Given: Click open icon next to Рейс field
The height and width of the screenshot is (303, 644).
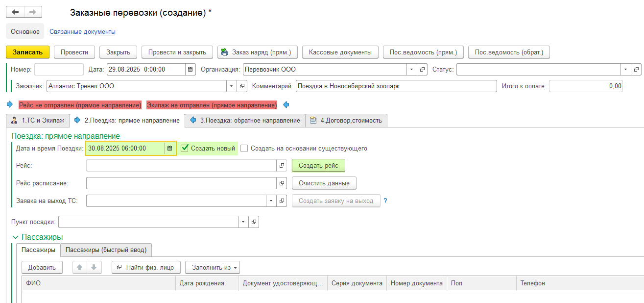Looking at the screenshot, I should coord(282,166).
